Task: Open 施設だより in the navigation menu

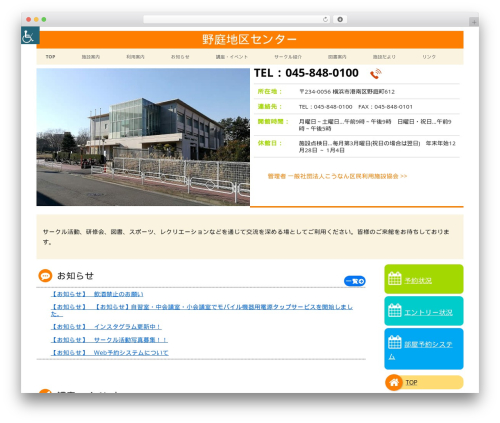Action: 384,57
